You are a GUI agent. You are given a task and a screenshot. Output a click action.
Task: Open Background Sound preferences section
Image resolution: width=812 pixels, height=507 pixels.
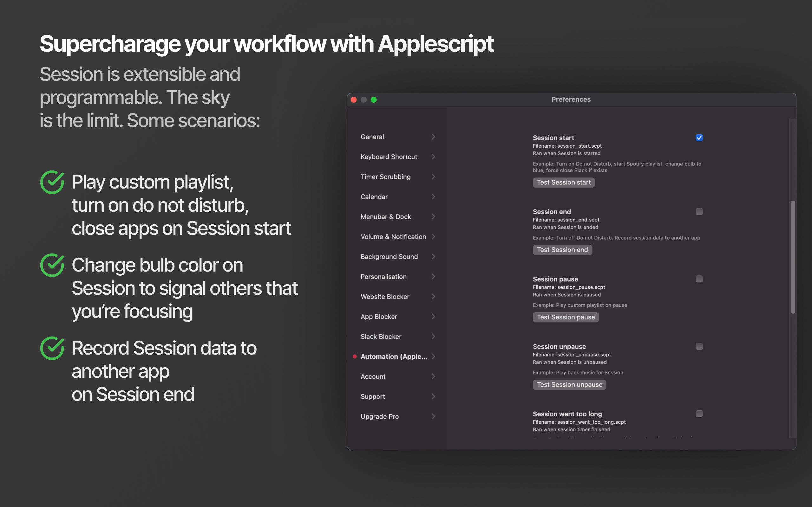coord(389,257)
